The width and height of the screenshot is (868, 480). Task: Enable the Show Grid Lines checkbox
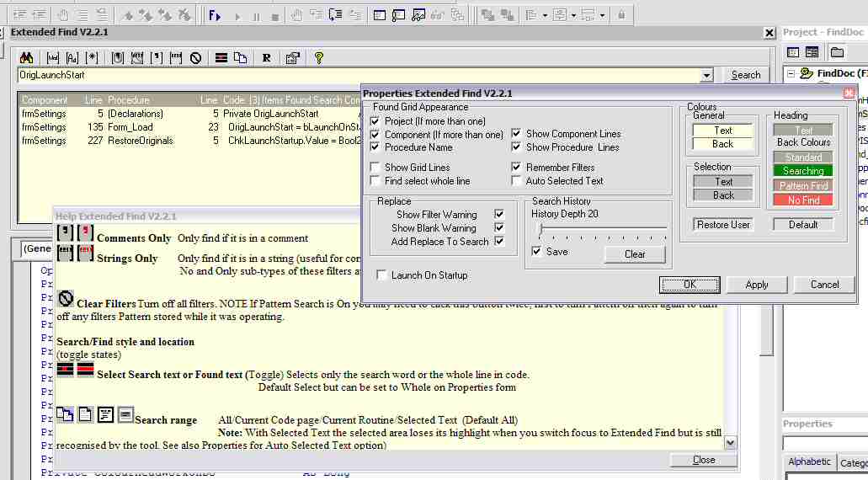[375, 168]
